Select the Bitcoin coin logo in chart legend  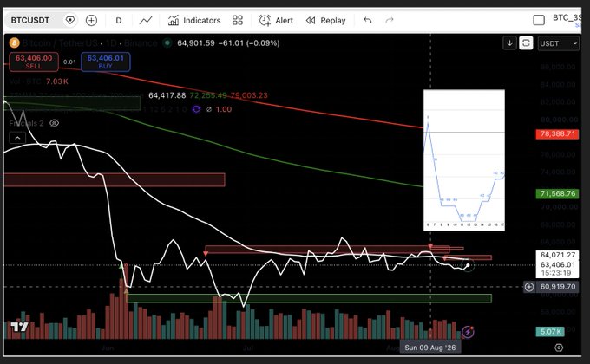14,42
